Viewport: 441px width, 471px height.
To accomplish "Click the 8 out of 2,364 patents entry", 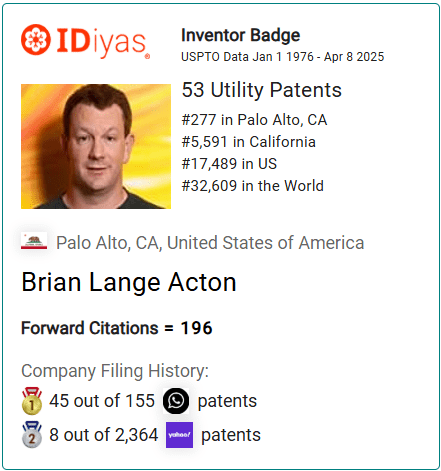I will point(141,435).
